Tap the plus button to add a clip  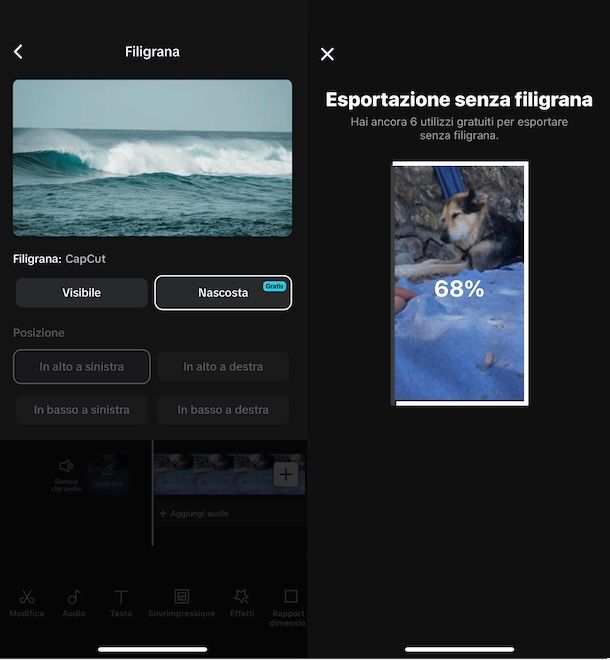pyautogui.click(x=286, y=474)
